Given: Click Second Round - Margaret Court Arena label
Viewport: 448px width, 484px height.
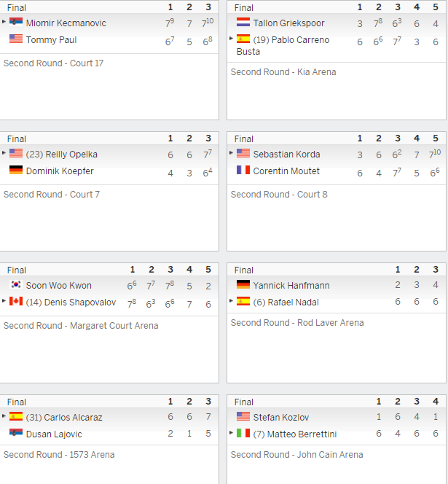Looking at the screenshot, I should [81, 326].
